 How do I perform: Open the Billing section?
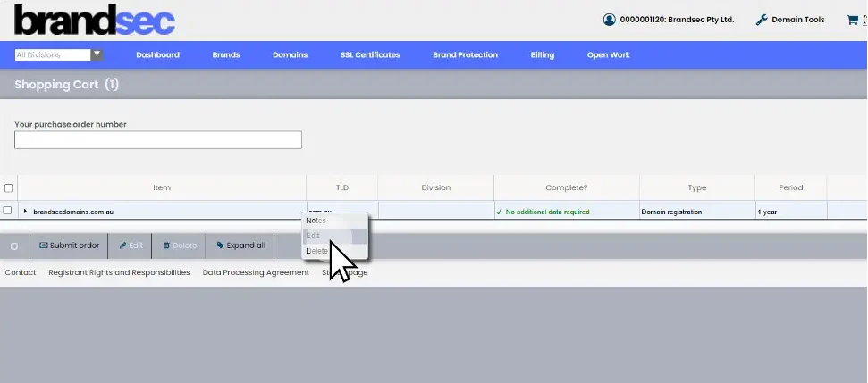coord(543,54)
